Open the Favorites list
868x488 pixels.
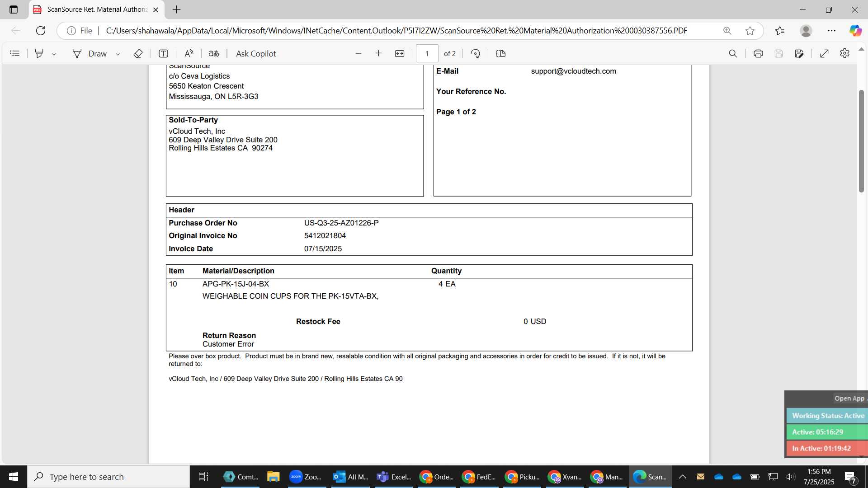pyautogui.click(x=780, y=31)
